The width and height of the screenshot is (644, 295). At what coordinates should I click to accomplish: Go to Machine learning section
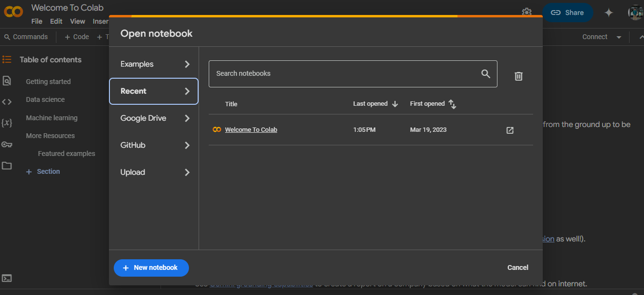tap(52, 118)
